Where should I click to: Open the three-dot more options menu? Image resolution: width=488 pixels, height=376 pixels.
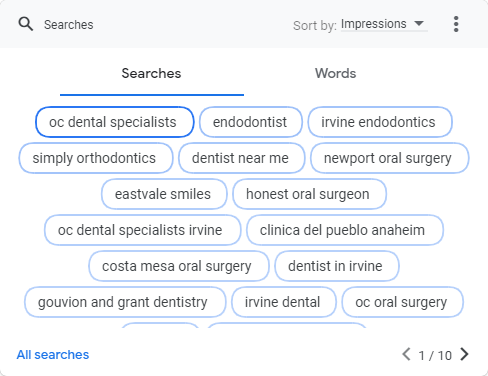point(456,24)
